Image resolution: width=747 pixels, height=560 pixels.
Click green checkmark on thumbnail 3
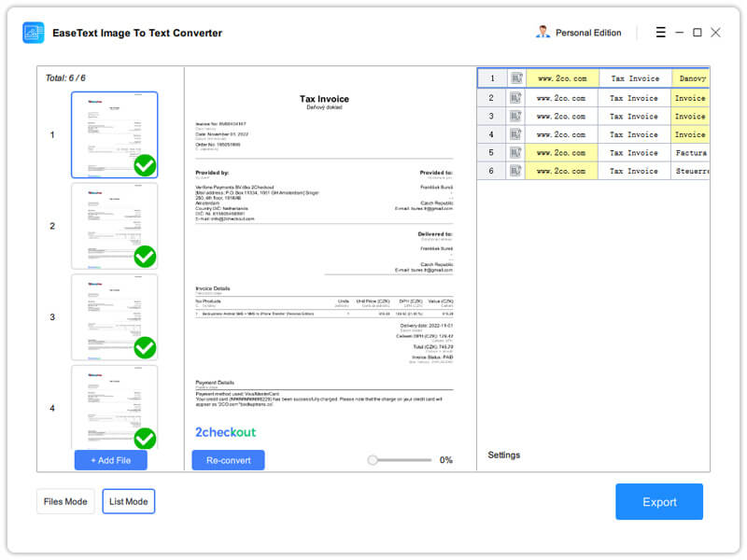pos(145,347)
